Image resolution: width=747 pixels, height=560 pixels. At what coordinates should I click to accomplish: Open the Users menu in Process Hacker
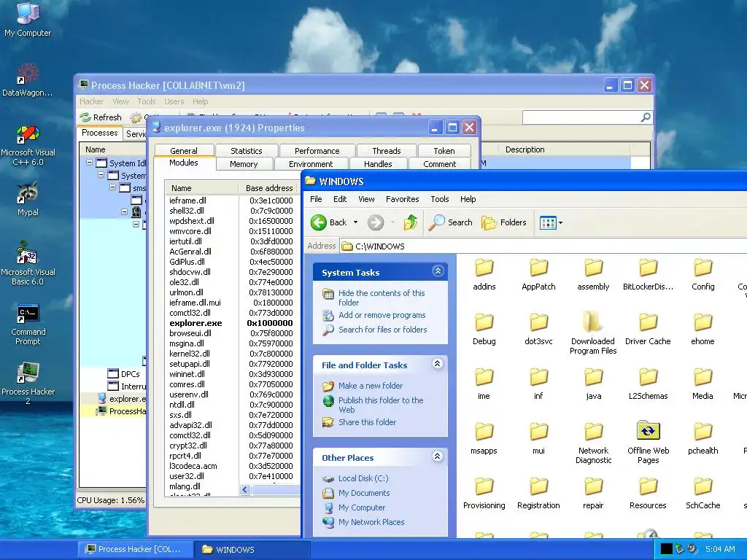(174, 101)
